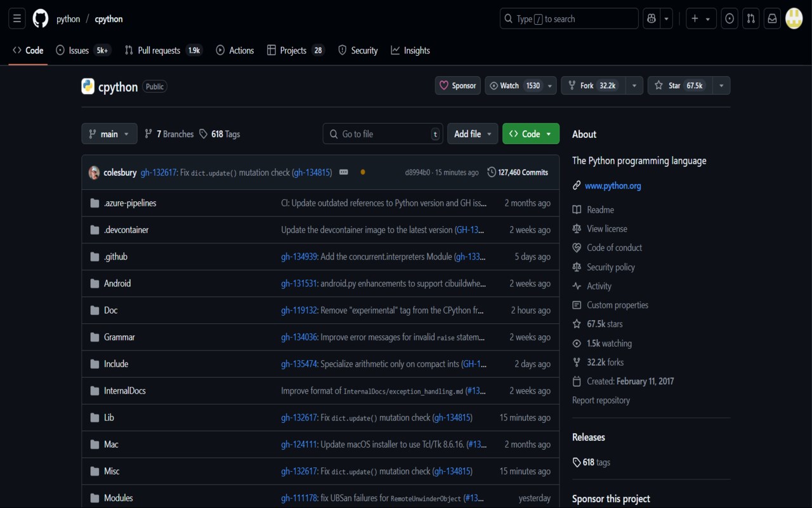
Task: Open the Actions tab
Action: coord(235,50)
